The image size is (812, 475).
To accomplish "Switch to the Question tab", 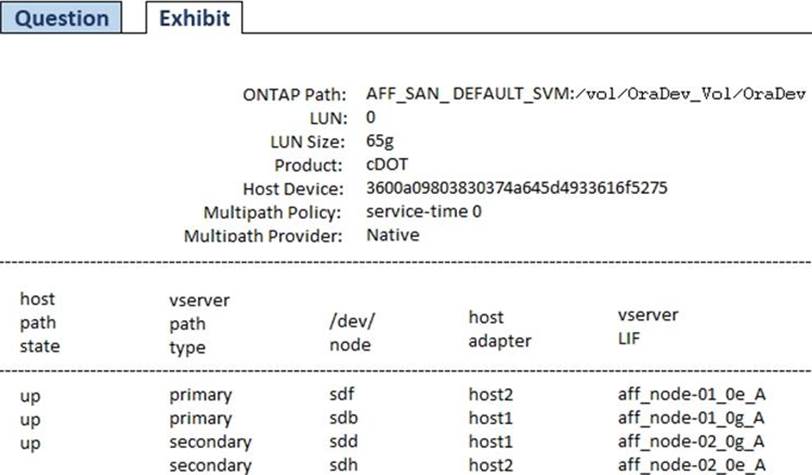I will pos(61,18).
